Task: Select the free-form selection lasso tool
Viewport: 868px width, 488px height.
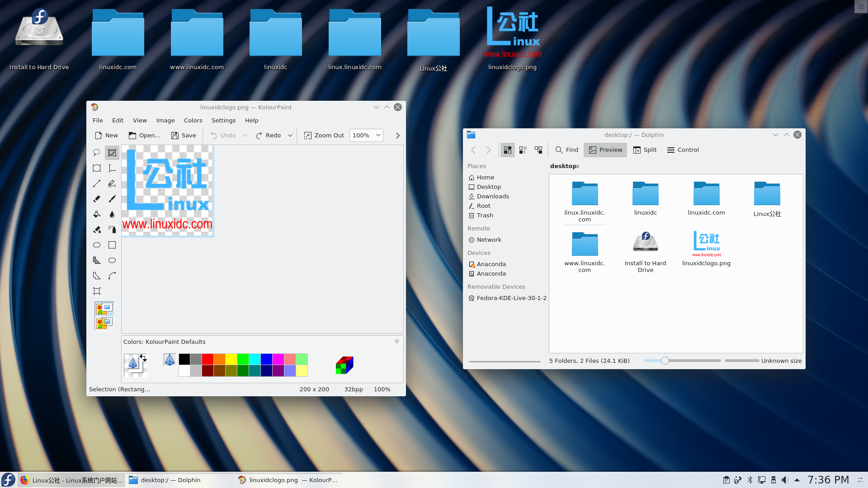Action: pyautogui.click(x=96, y=153)
